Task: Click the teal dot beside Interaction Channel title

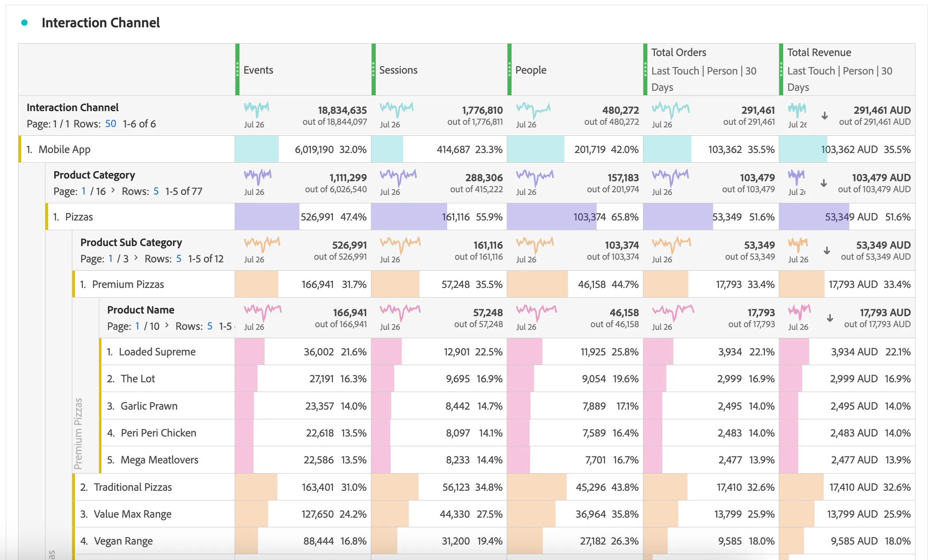Action: pyautogui.click(x=25, y=22)
